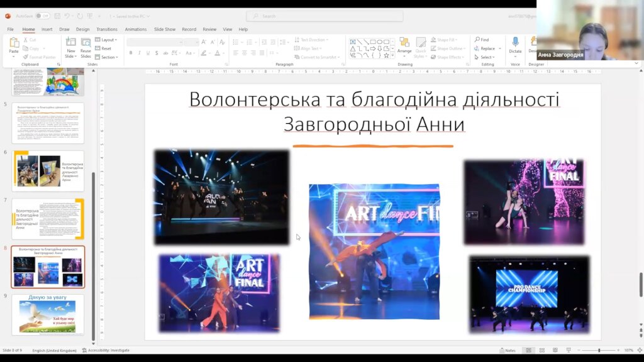Fit slide to current window

640,350
